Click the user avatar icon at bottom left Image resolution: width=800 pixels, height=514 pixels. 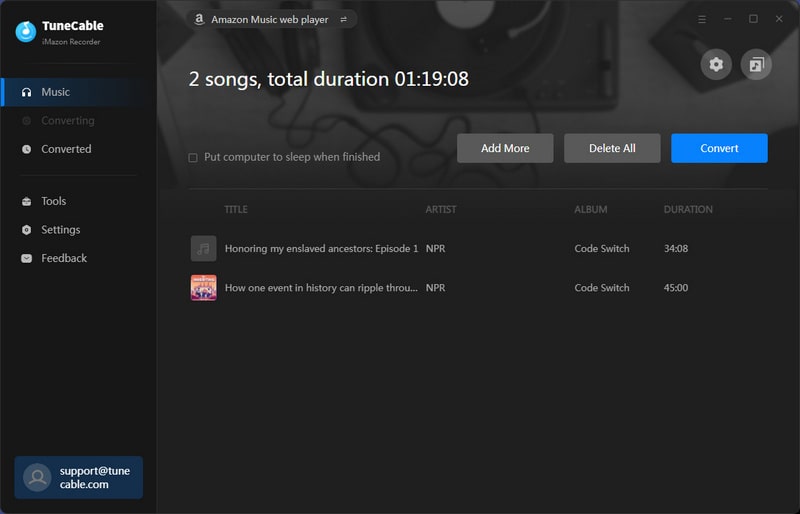pos(37,477)
